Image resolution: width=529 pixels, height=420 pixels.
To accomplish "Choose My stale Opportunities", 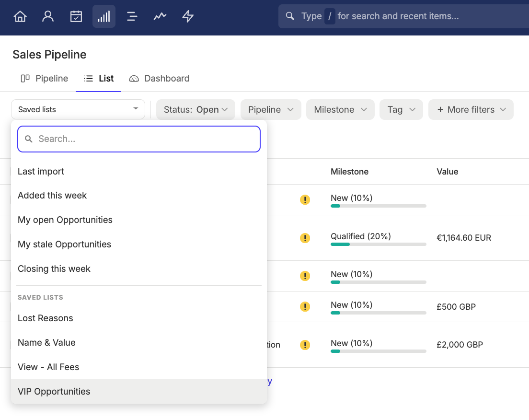I will [139, 244].
